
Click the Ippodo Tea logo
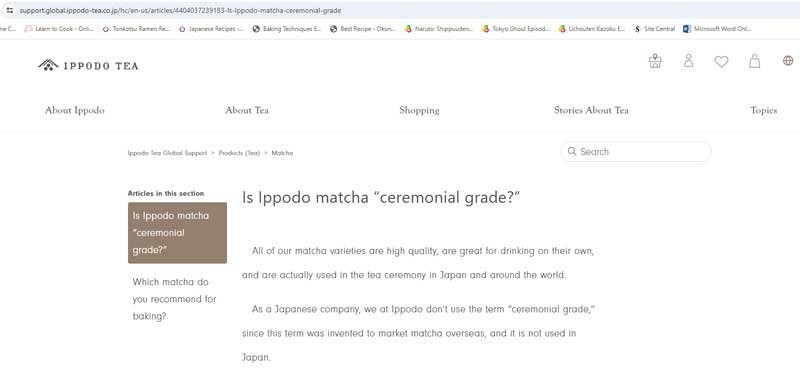[88, 65]
